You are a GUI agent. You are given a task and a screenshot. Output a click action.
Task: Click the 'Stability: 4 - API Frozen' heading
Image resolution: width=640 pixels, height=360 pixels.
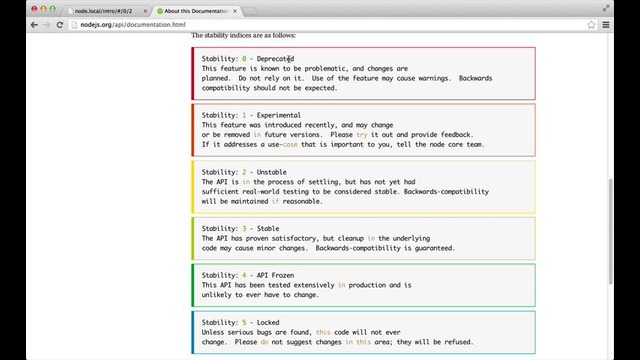[248, 275]
